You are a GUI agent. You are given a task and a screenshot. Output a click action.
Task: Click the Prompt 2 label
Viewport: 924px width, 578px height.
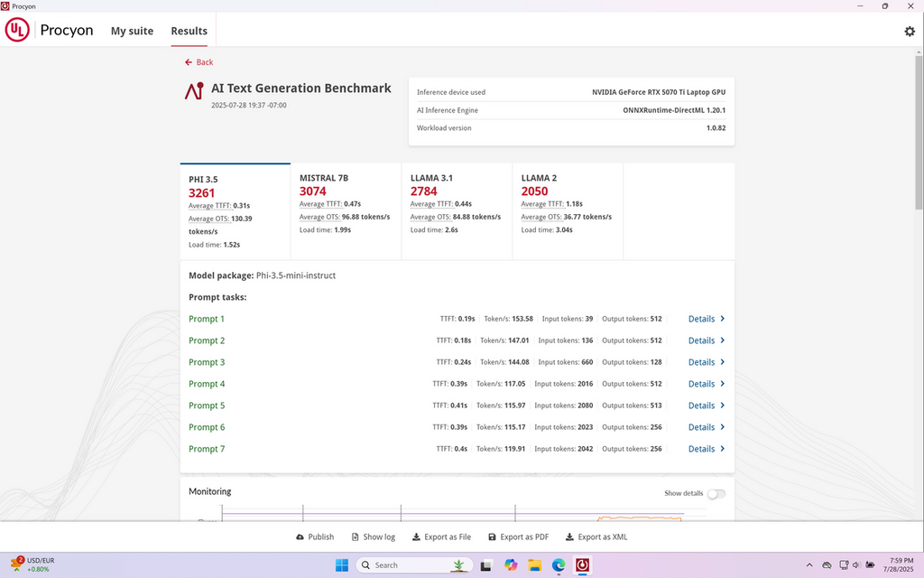coord(207,340)
